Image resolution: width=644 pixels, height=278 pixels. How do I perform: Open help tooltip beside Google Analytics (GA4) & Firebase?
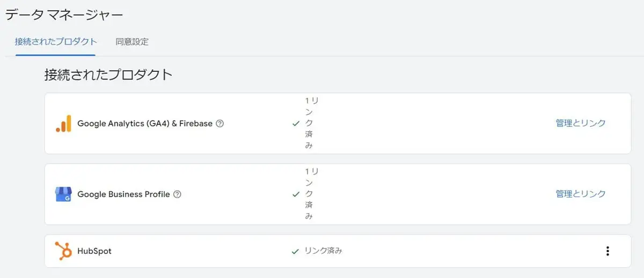[x=219, y=123]
